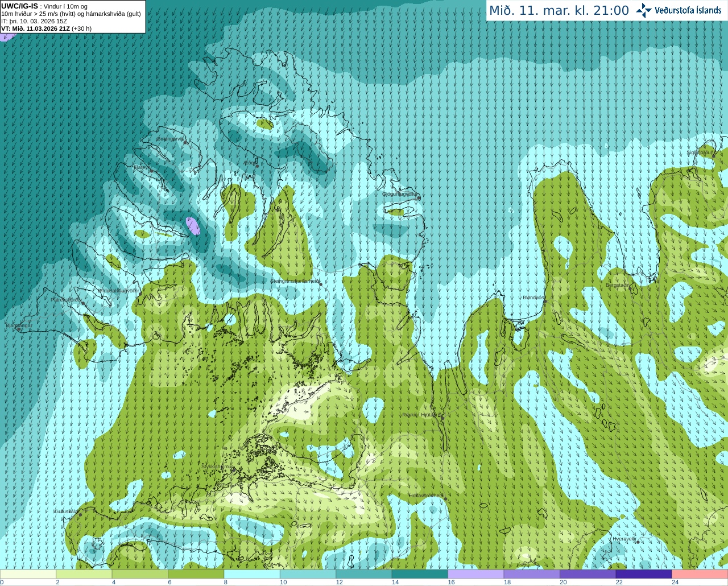Click the 'IT: þri. 10. 03. 2026 15Z' line
Screen dimensions: 728x586
pyautogui.click(x=34, y=21)
